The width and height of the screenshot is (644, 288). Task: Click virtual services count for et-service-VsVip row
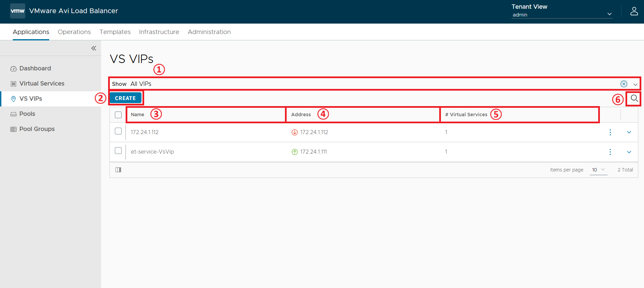[446, 152]
